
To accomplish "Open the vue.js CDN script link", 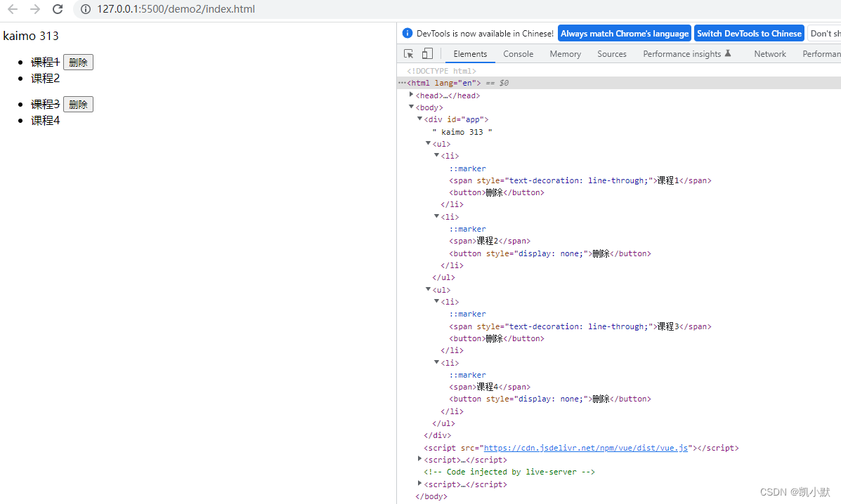I will tap(586, 448).
